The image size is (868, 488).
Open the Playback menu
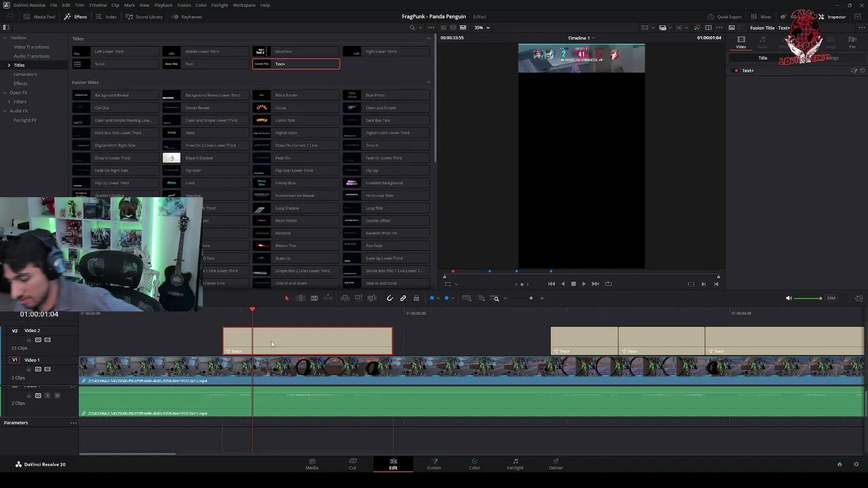[163, 5]
